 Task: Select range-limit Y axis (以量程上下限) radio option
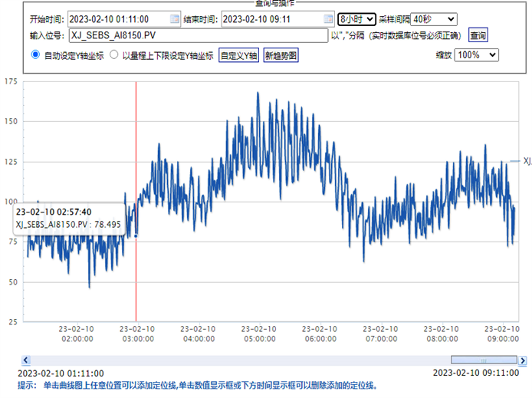114,55
